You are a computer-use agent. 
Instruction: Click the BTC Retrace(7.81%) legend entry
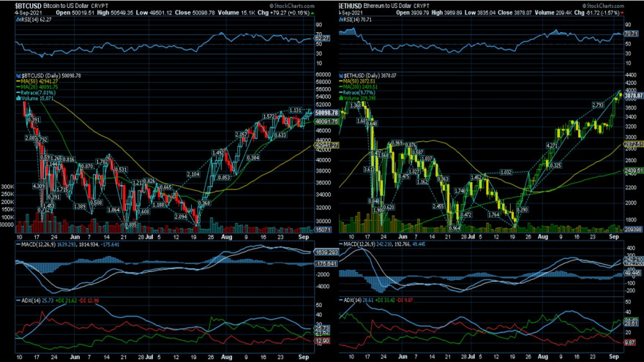pos(38,93)
